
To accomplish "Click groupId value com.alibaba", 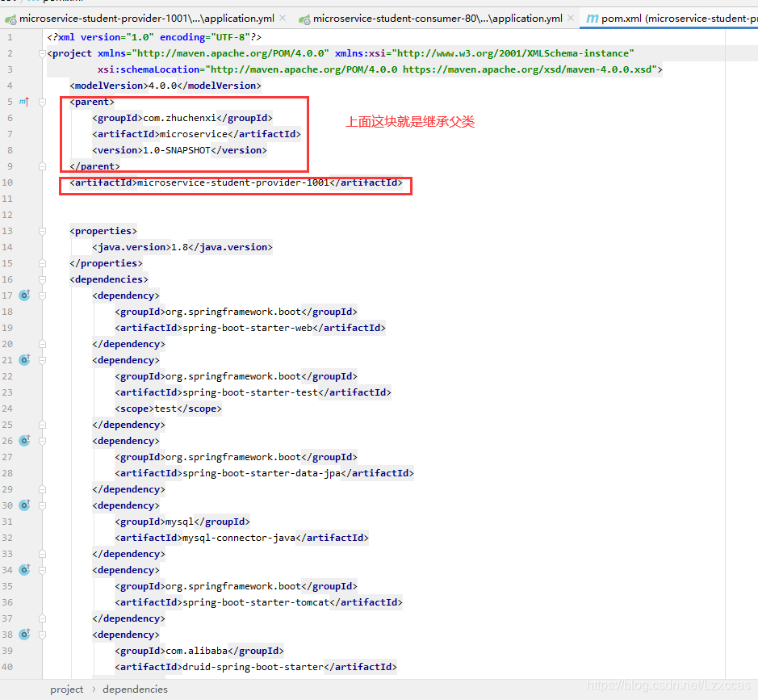I will click(196, 651).
